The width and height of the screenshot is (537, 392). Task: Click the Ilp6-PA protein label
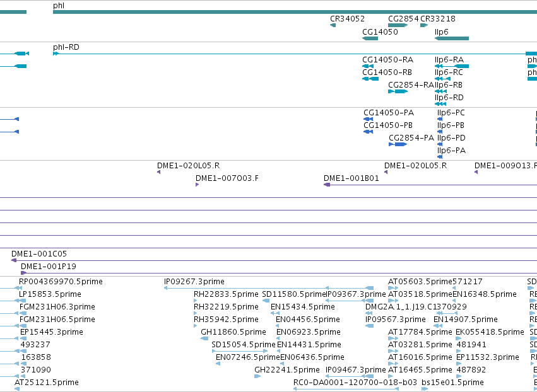451,151
